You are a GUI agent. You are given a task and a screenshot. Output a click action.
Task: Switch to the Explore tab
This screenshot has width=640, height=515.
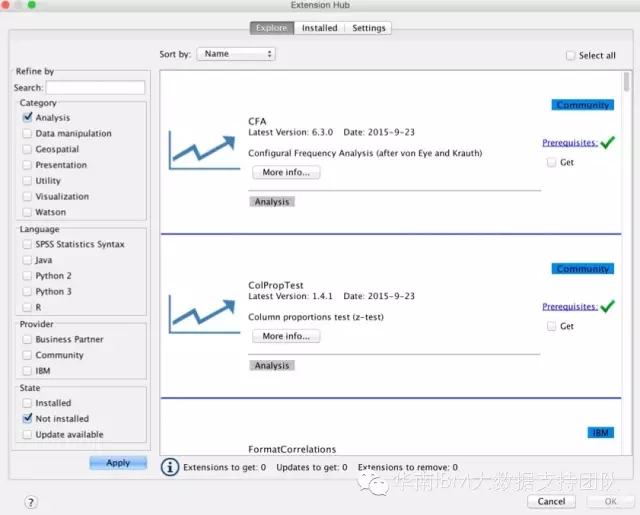coord(272,28)
